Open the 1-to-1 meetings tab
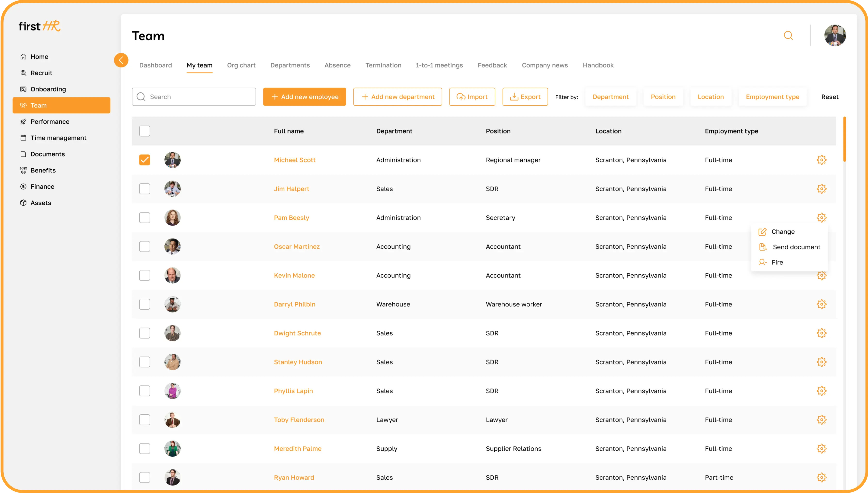 click(439, 65)
